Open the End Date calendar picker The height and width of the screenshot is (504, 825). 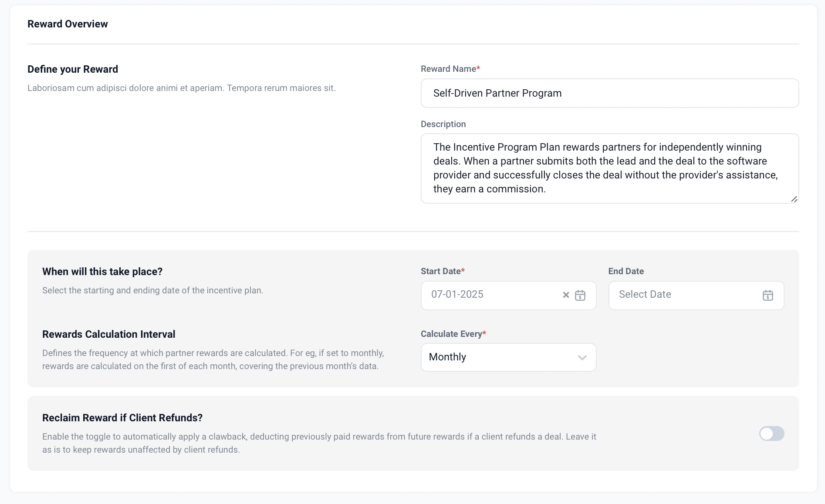point(768,296)
